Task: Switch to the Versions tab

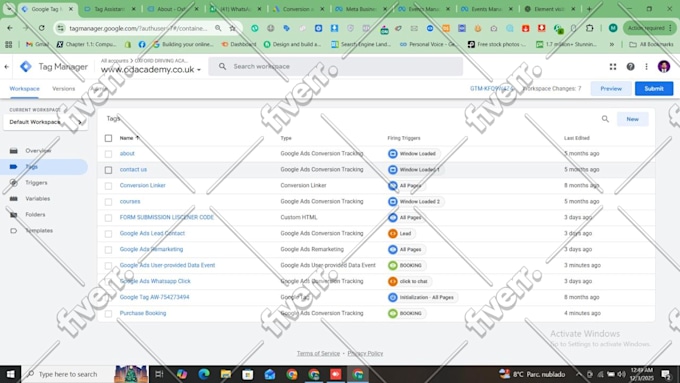Action: pyautogui.click(x=63, y=88)
